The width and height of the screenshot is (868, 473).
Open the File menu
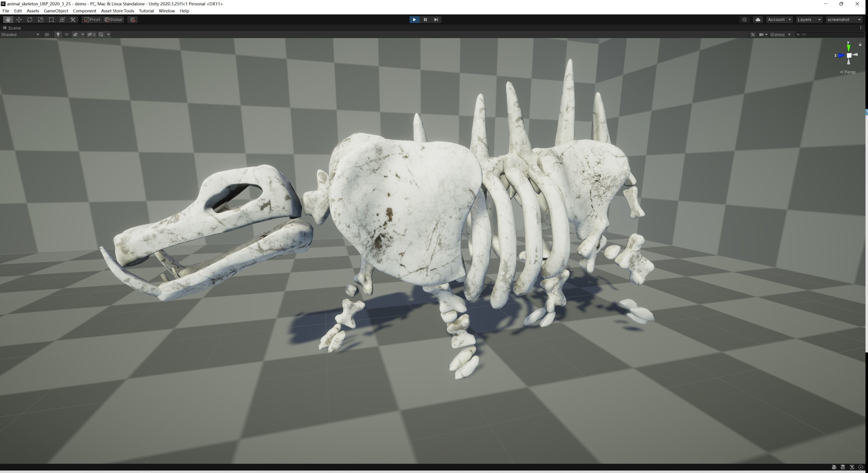click(x=6, y=11)
